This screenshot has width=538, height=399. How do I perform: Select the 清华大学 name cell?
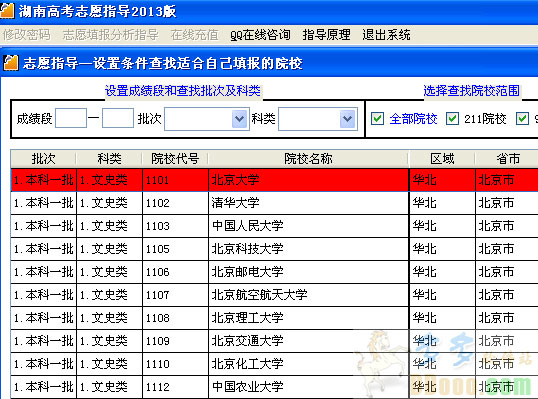pyautogui.click(x=308, y=203)
